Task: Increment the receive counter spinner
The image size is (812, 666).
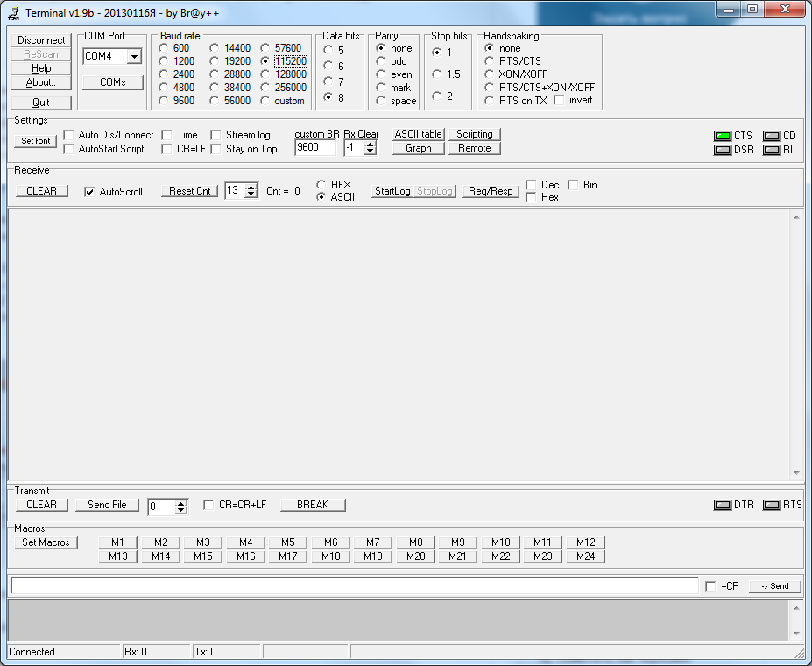Action: point(251,186)
